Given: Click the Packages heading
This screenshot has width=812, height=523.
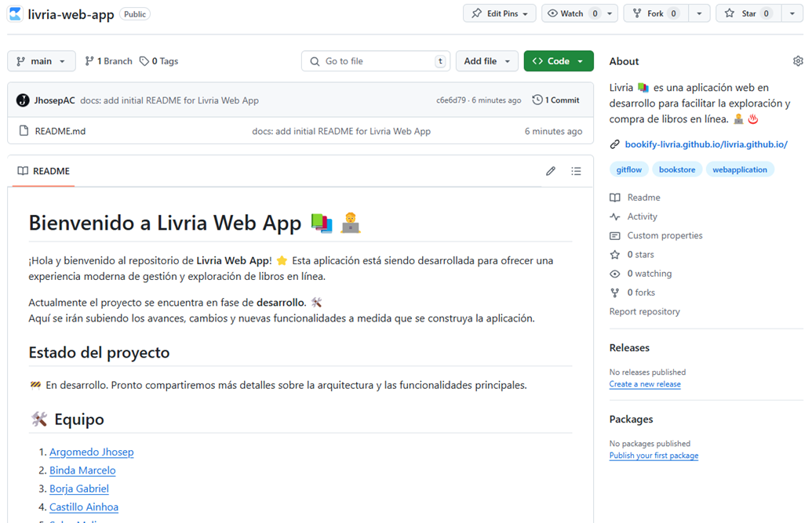Looking at the screenshot, I should (x=631, y=419).
